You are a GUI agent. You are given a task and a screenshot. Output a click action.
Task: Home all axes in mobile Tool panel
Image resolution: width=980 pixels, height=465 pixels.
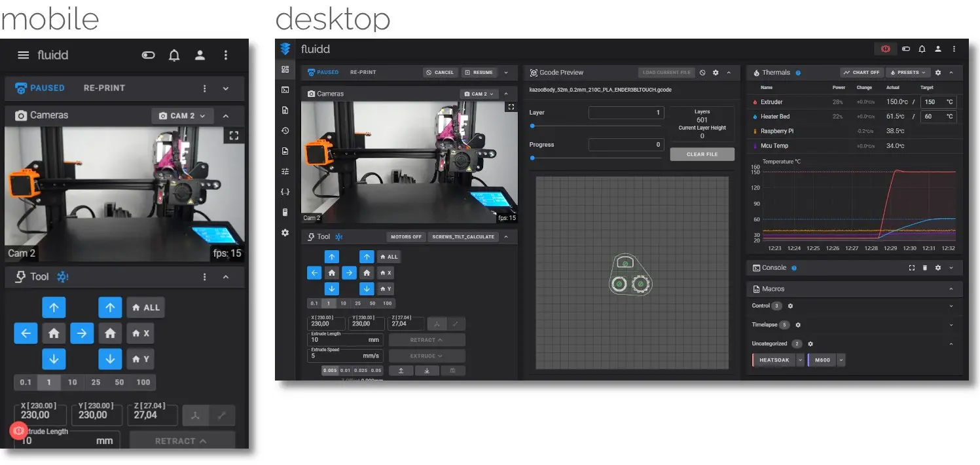pos(145,307)
